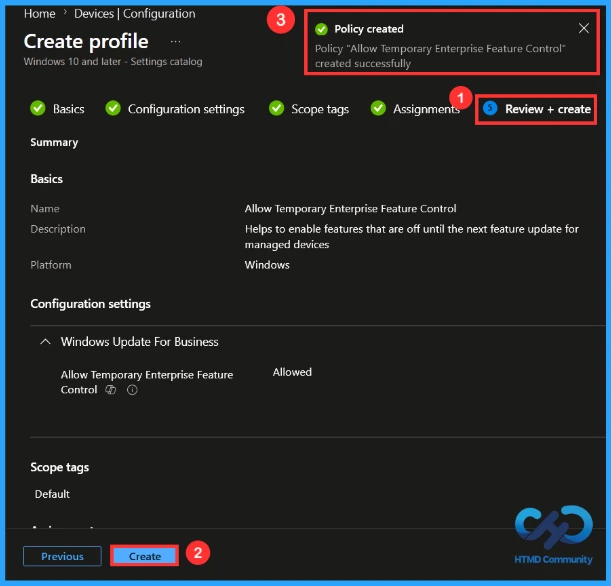Image resolution: width=611 pixels, height=586 pixels.
Task: Click the Summary heading
Action: [54, 143]
